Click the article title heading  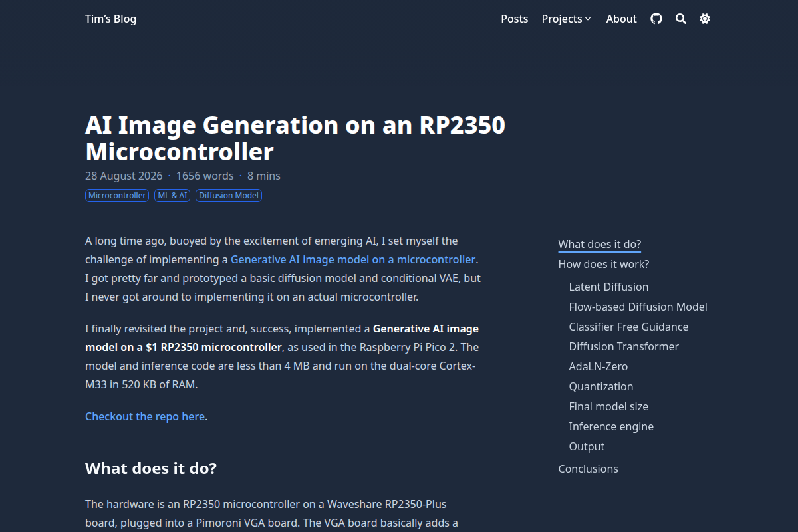[x=295, y=138]
